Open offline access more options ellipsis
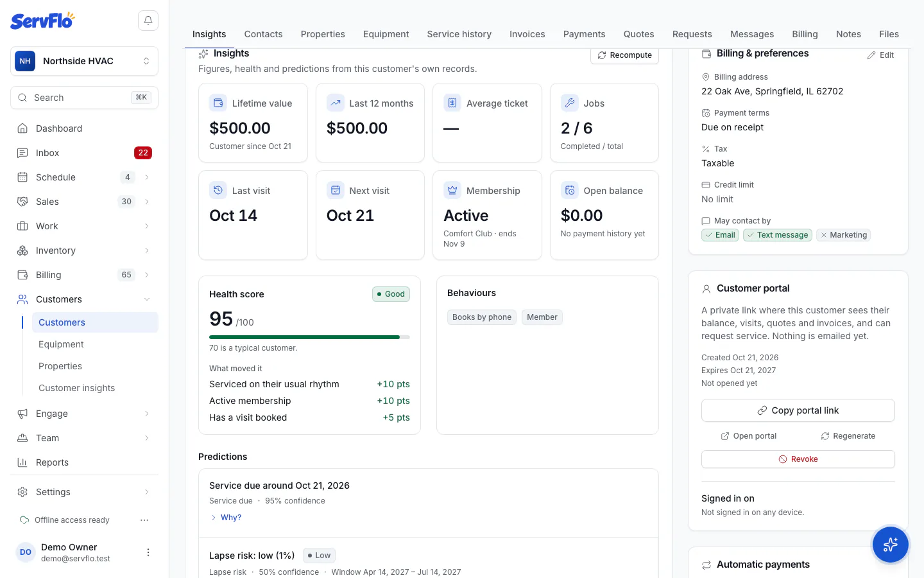This screenshot has height=578, width=924. pos(144,520)
